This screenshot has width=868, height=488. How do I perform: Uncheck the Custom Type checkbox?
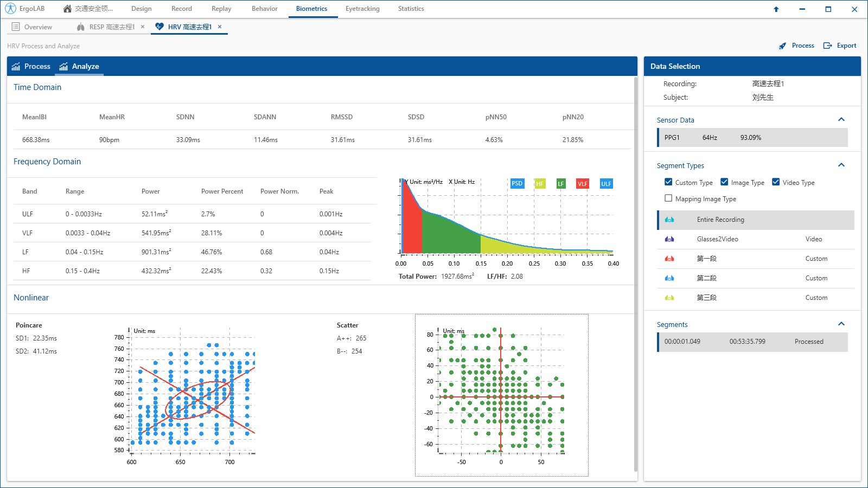(x=668, y=182)
